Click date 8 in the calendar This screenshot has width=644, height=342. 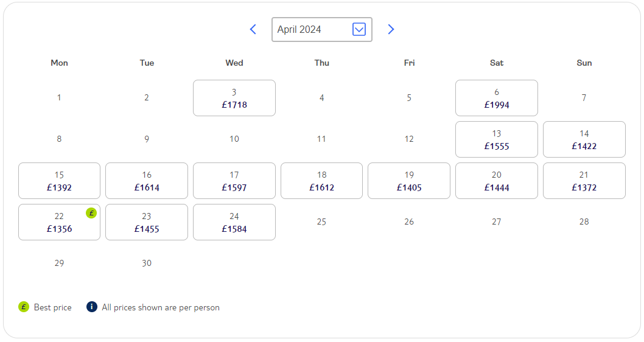pos(59,139)
